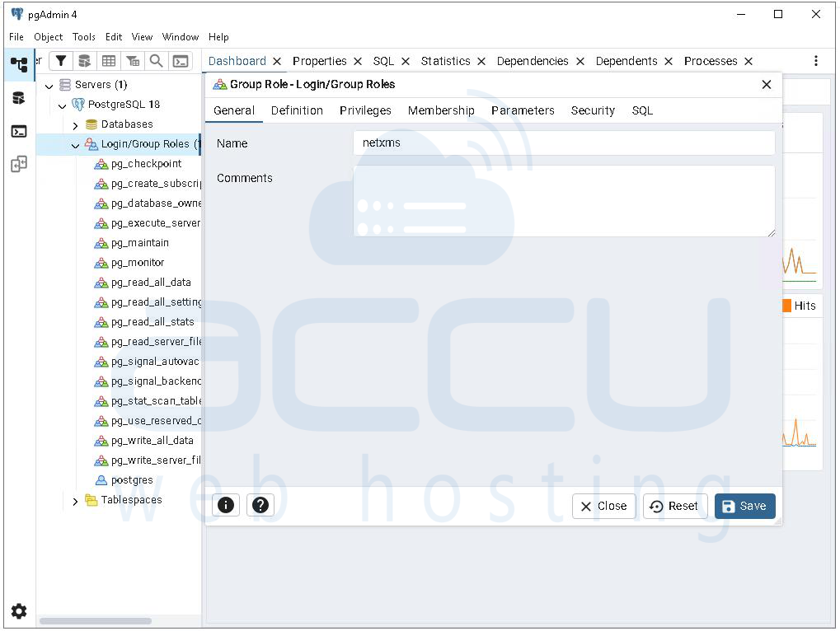This screenshot has height=631, width=840.
Task: Close the Dashboard tab
Action: [x=277, y=62]
